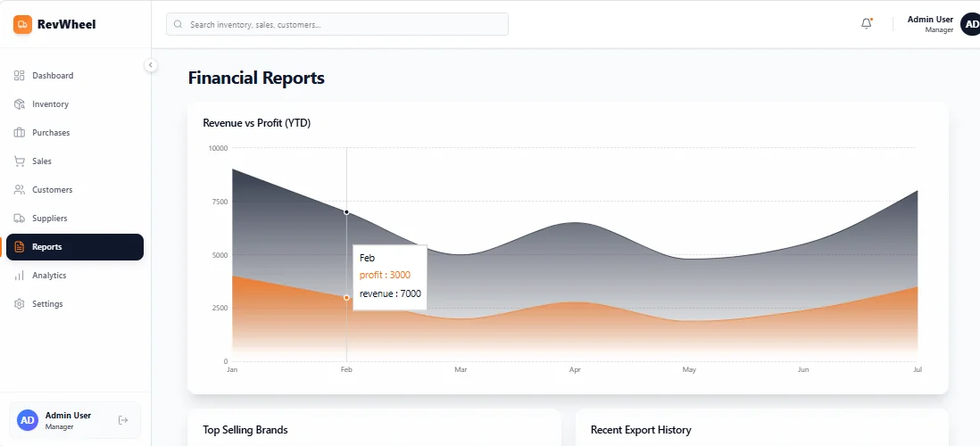Click the Dashboard grid icon

[x=20, y=76]
